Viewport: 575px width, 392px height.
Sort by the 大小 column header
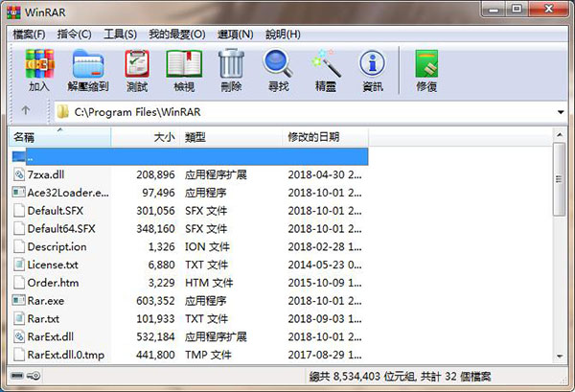point(146,137)
